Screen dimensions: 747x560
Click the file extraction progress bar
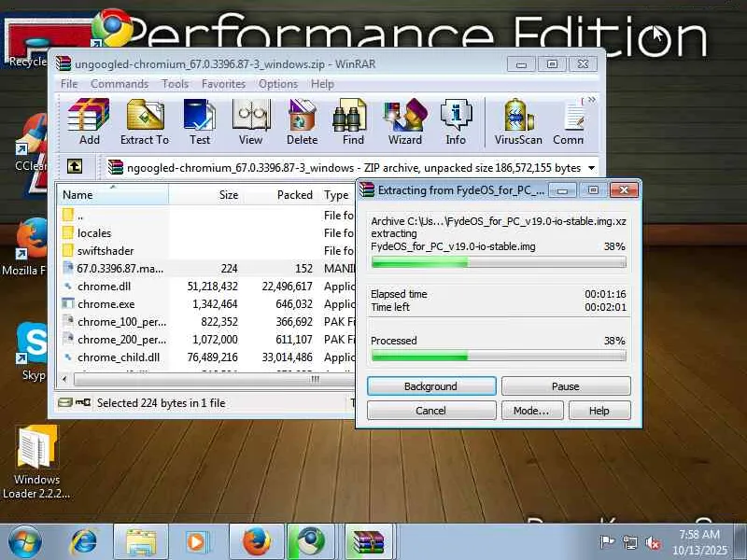coord(499,262)
